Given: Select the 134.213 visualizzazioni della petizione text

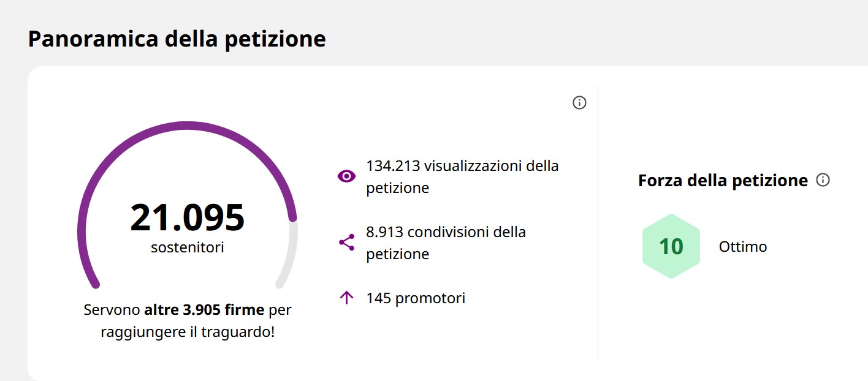Looking at the screenshot, I should (x=462, y=176).
